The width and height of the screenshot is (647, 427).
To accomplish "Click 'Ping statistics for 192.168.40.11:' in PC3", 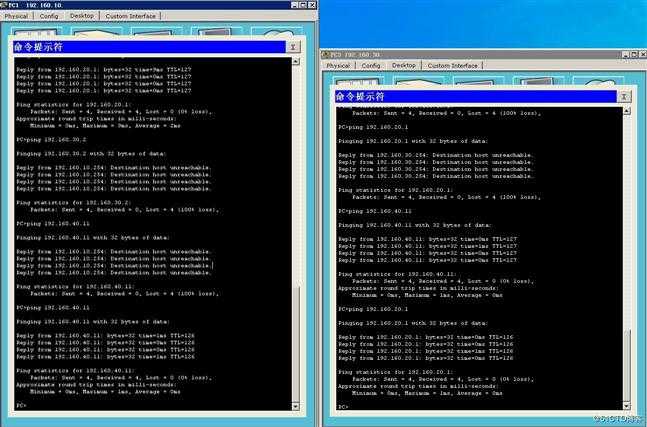I will pos(397,274).
